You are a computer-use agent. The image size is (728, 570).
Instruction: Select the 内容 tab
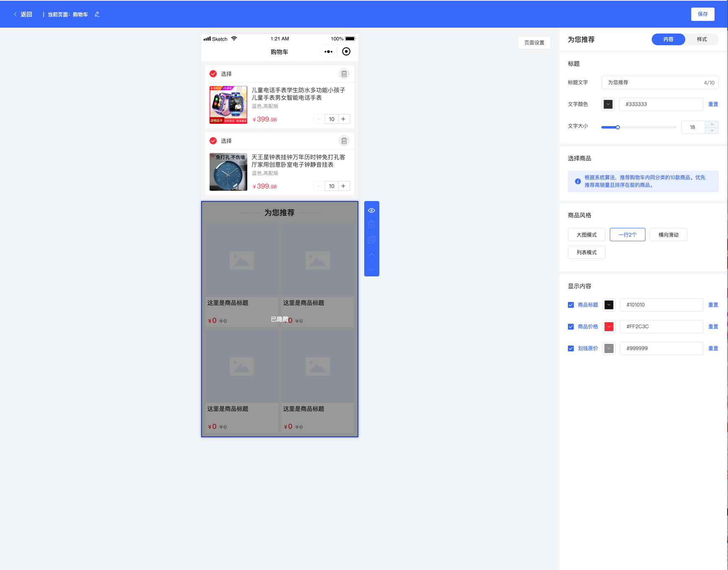coord(668,39)
